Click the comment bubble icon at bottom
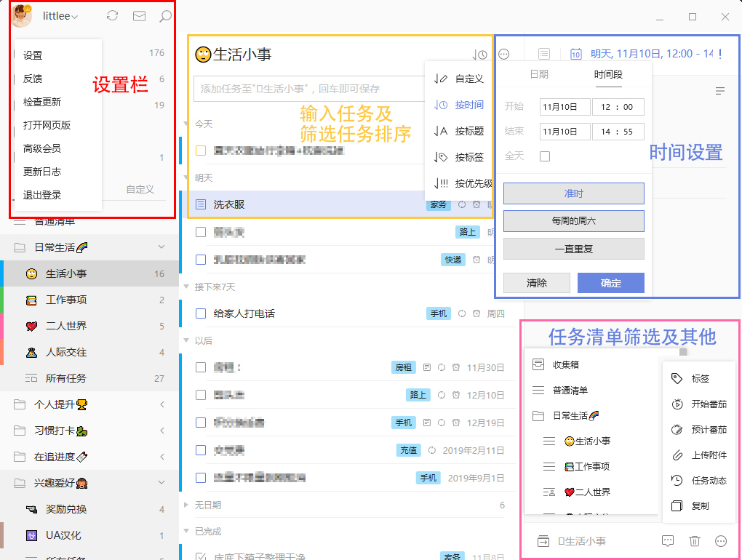The height and width of the screenshot is (560, 742). click(x=667, y=541)
